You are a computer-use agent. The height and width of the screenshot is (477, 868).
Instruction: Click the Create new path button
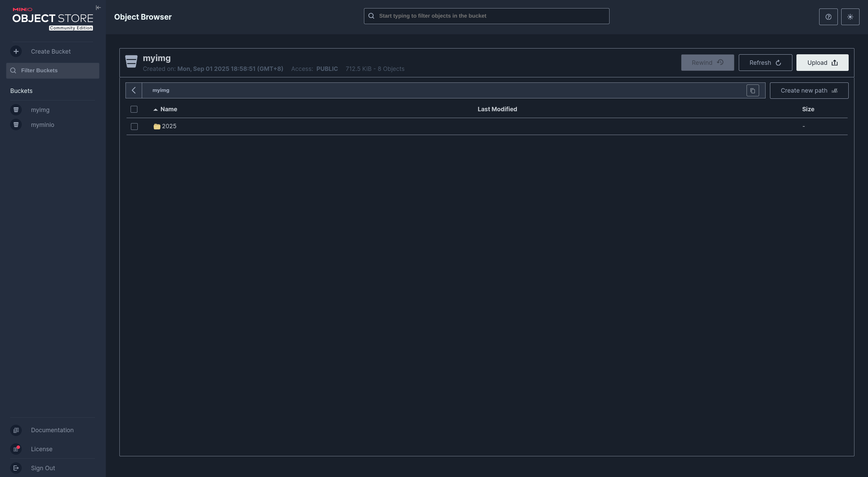pos(809,91)
